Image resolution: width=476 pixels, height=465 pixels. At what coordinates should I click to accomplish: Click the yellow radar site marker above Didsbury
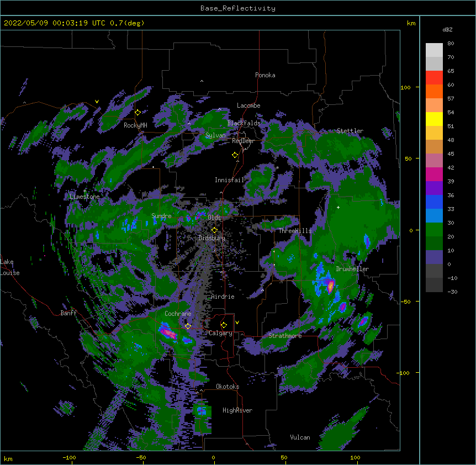click(214, 230)
